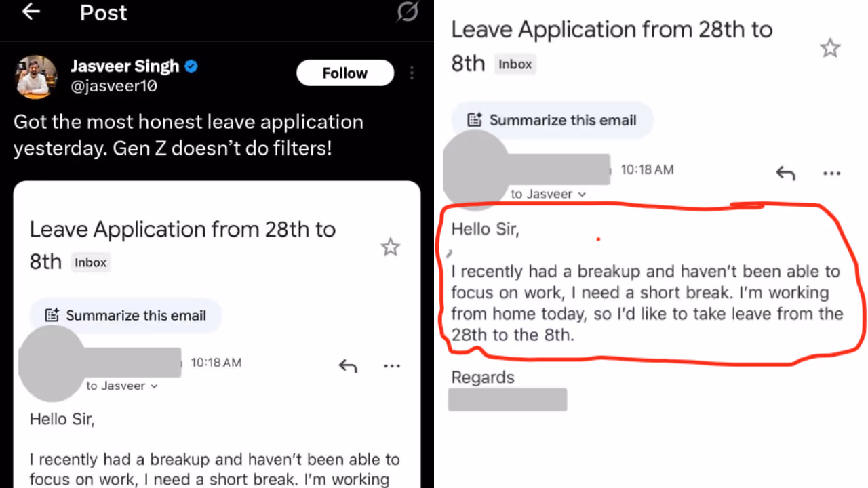
Task: Click the Grok icon in the post header
Action: 407,12
